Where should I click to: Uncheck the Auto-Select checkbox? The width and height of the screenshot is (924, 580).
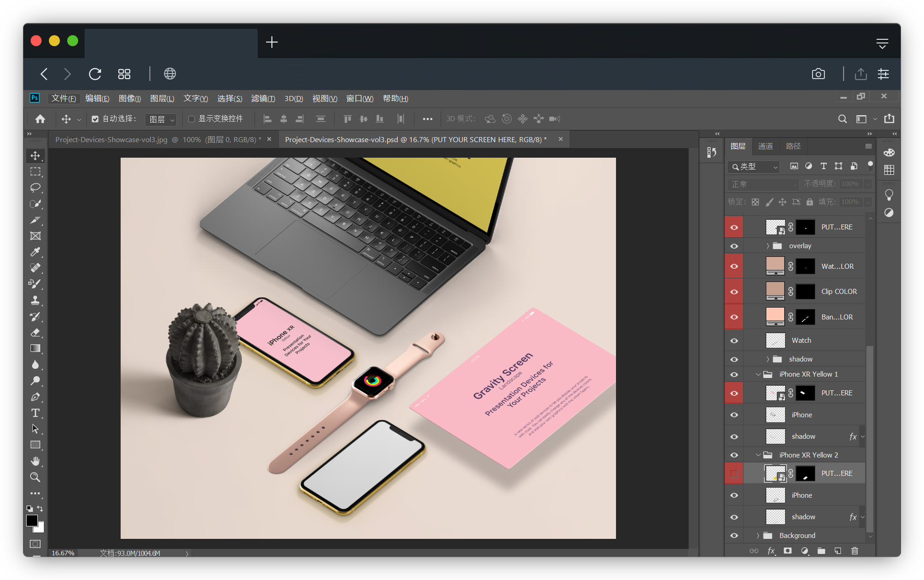(95, 119)
